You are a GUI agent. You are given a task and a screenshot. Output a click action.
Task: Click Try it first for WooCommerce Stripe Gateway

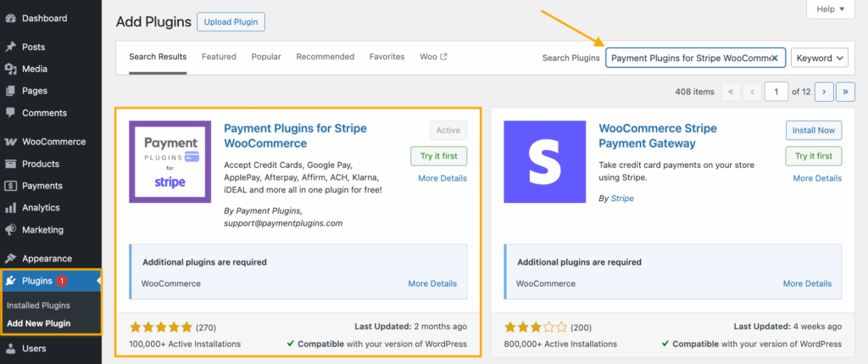pos(814,156)
